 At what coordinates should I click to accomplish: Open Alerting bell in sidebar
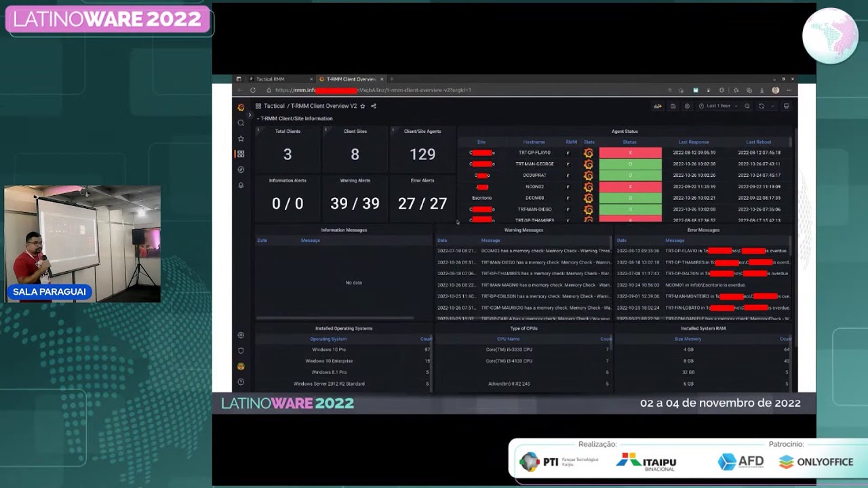click(x=241, y=185)
